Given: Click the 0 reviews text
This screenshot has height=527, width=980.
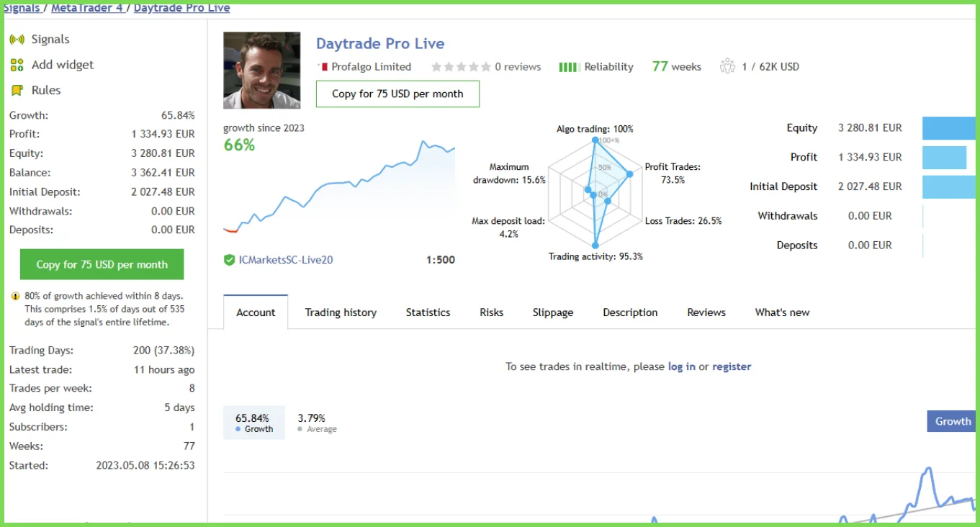Looking at the screenshot, I should coord(518,67).
